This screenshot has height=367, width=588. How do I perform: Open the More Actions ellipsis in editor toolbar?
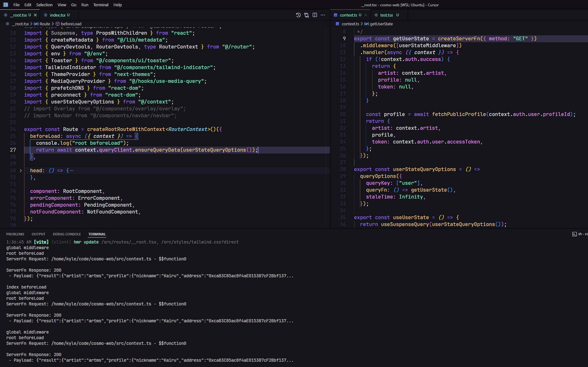pos(323,15)
